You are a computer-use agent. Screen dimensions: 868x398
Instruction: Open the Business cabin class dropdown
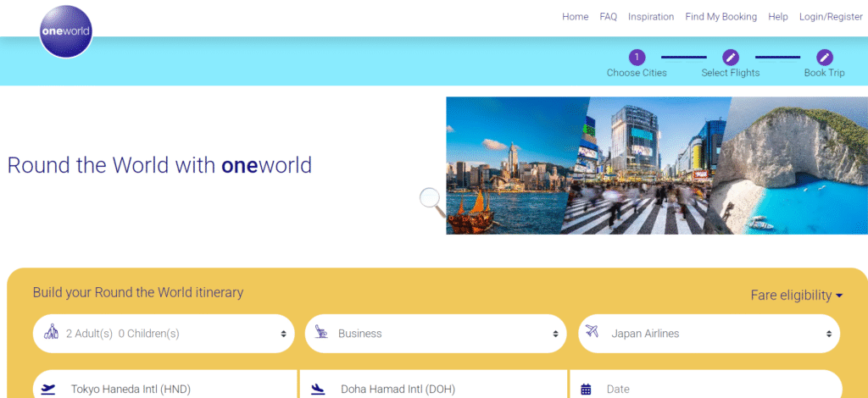point(436,334)
